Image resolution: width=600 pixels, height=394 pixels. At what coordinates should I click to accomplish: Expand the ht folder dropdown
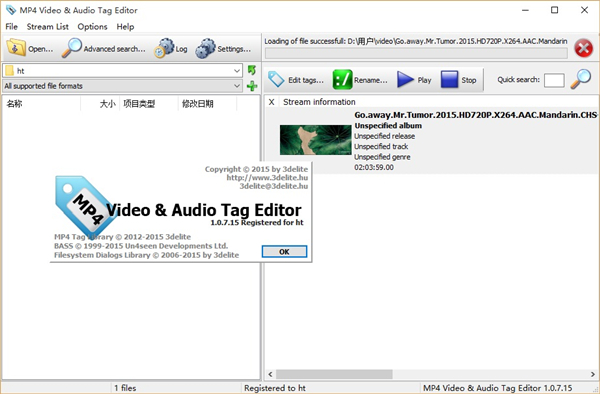(237, 71)
